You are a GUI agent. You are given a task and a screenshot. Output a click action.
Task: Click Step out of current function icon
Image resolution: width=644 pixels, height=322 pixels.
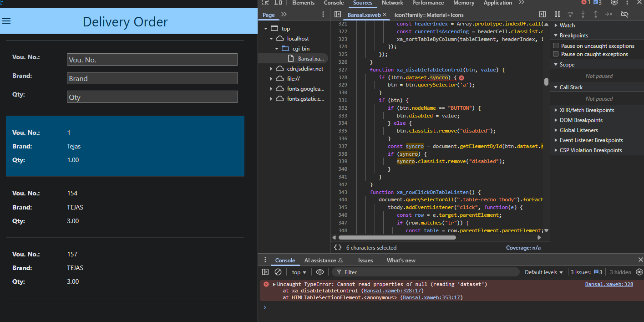tap(595, 15)
